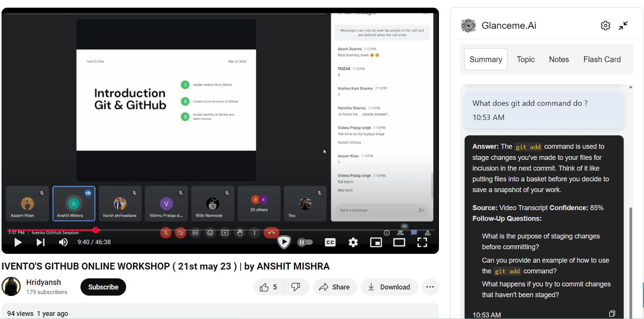This screenshot has height=319, width=644.
Task: Click the '179 subscribers' text
Action: [x=47, y=292]
